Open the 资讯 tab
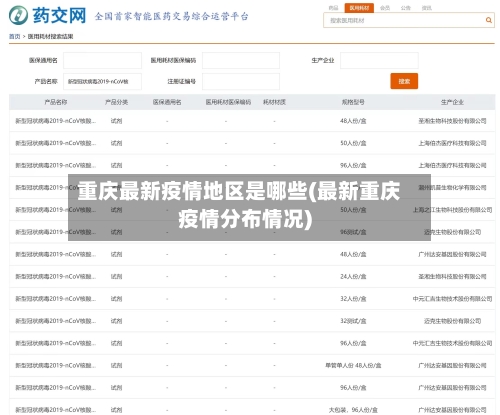The image size is (500, 415). [x=426, y=8]
